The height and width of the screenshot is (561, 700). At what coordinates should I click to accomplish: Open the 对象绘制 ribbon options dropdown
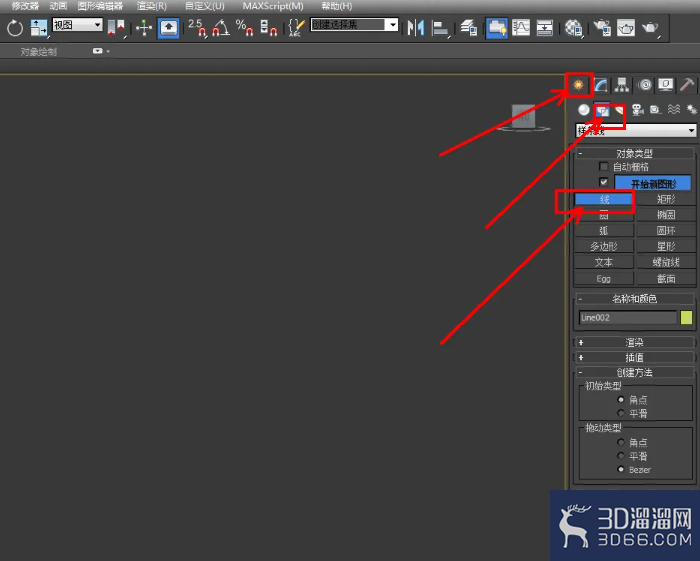tap(100, 51)
